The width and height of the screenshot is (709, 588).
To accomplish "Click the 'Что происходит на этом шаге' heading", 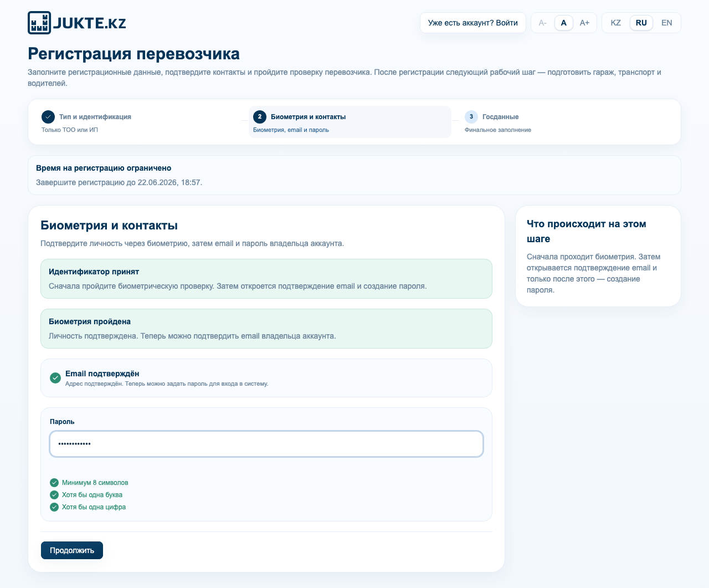I will click(x=587, y=232).
